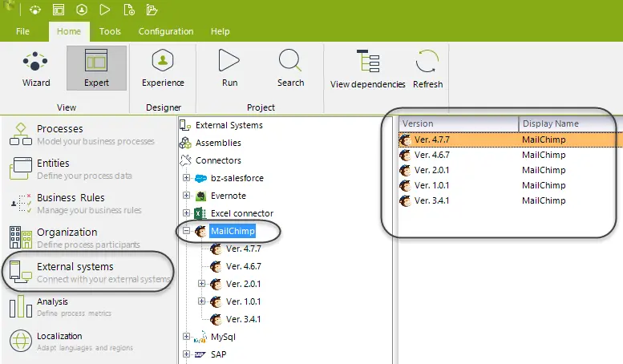Click the quick access Run icon
Screen dimensions: 623x364
click(105, 10)
